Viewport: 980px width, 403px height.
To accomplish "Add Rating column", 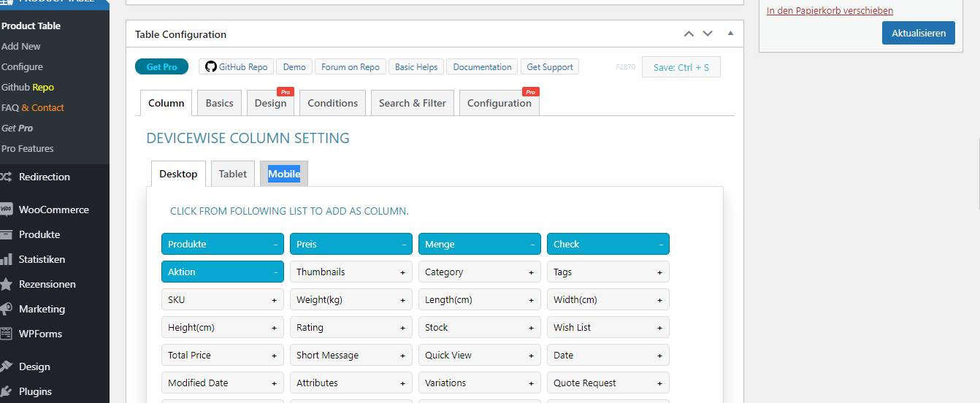I will pos(351,328).
